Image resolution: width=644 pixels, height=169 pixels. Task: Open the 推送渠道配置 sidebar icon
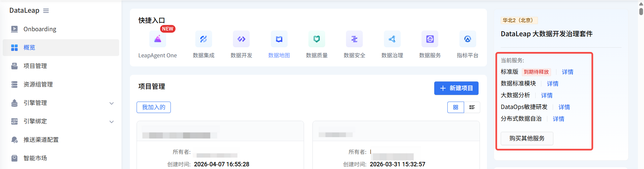14,140
